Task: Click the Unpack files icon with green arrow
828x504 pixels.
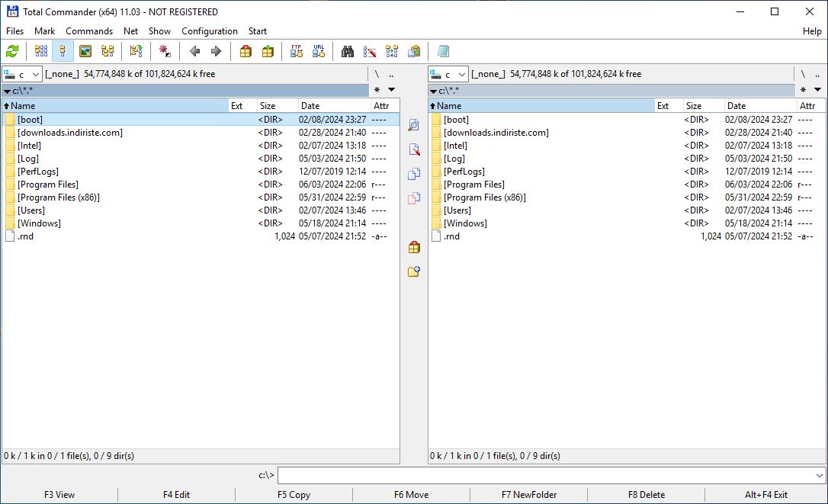Action: tap(268, 51)
